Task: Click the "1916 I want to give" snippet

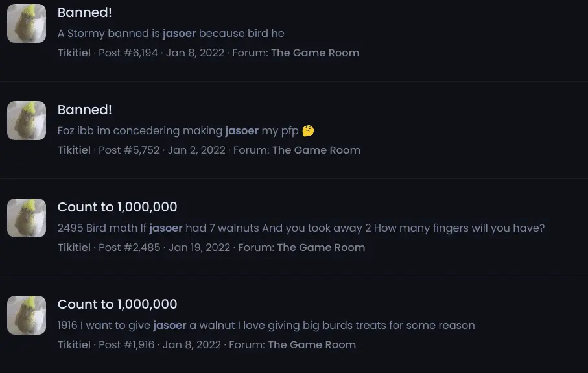Action: [266, 326]
